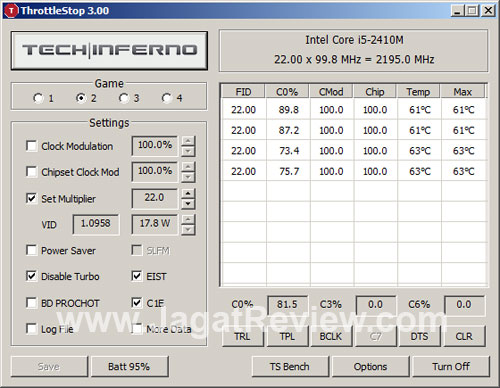Viewport: 500px width, 388px height.
Task: Increase Set Multiplier with up arrow
Action: point(188,194)
